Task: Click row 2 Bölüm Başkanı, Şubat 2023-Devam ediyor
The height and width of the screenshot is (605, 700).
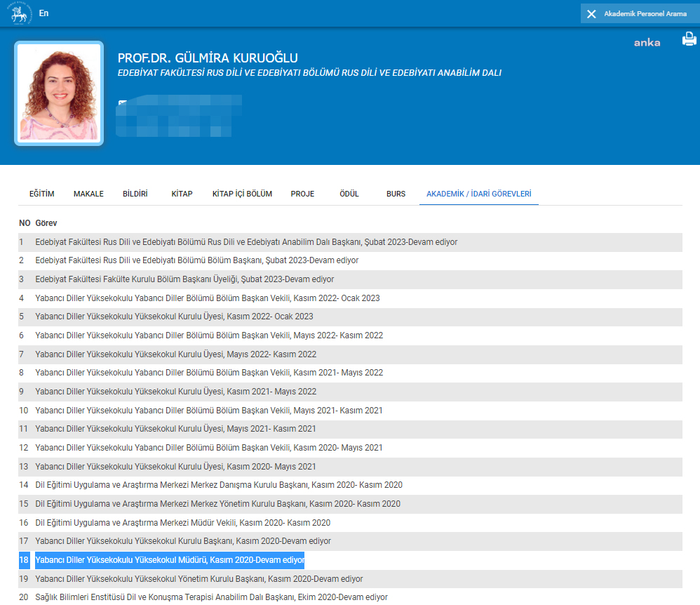Action: click(350, 260)
